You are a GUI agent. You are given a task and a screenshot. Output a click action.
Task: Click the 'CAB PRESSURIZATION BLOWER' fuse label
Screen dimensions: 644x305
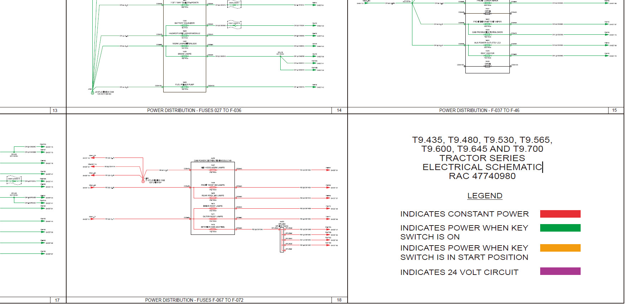pyautogui.click(x=487, y=32)
